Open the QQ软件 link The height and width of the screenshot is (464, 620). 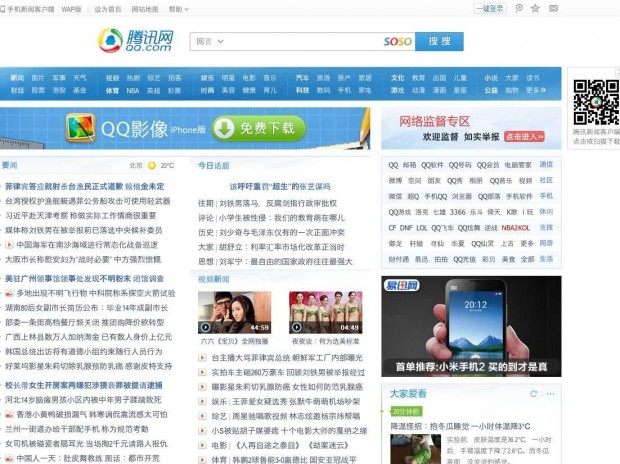point(432,165)
